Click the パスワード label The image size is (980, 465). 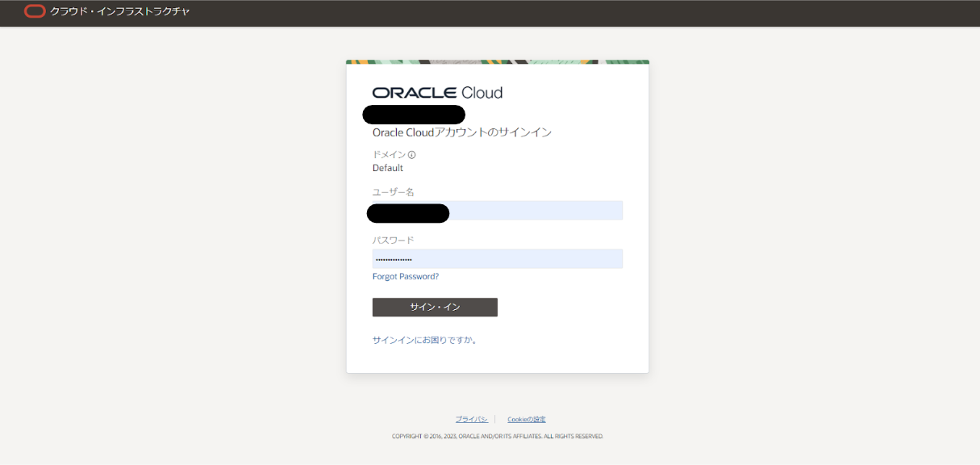[x=394, y=241]
